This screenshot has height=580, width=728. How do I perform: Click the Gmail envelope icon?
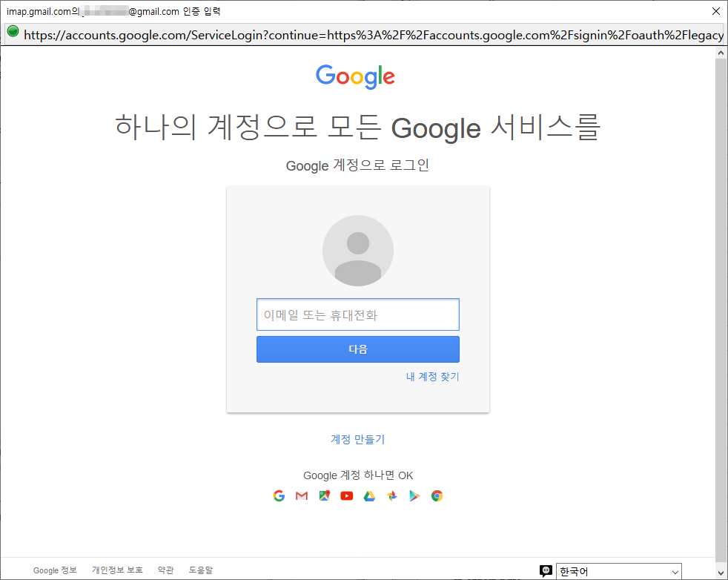coord(302,496)
